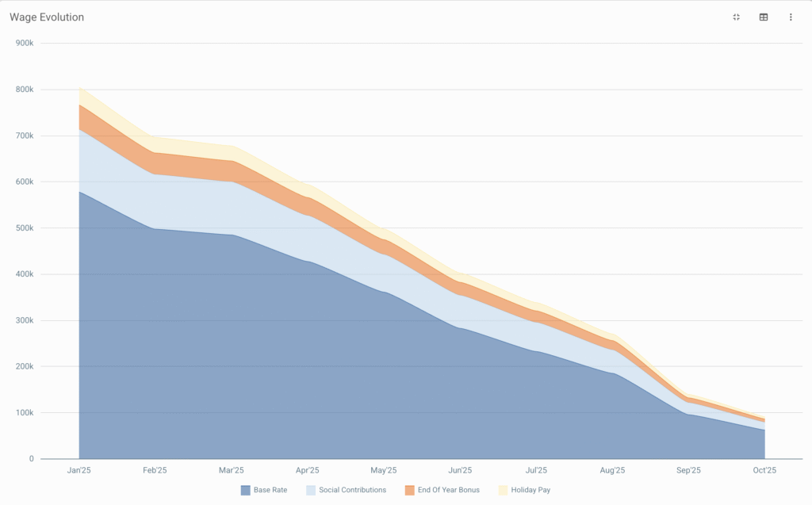Click the Jun'25 month label
Viewport: 812px width, 505px height.
460,470
